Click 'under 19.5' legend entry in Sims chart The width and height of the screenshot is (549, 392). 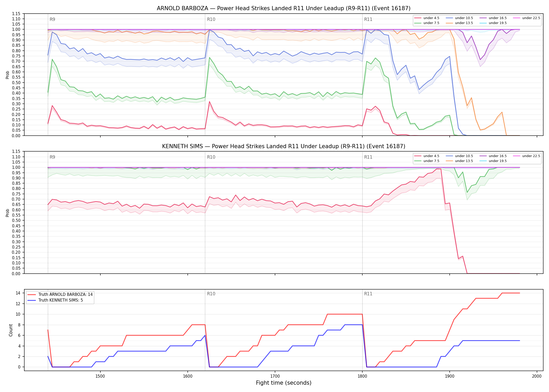coord(493,161)
